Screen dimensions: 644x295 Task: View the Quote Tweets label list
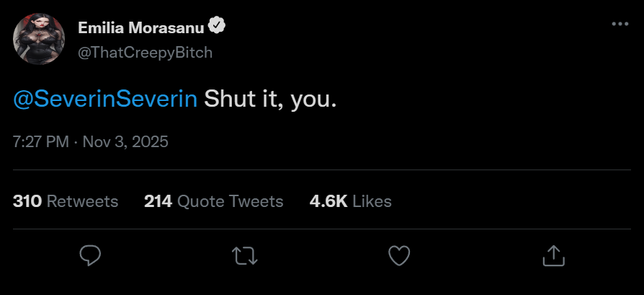click(230, 201)
